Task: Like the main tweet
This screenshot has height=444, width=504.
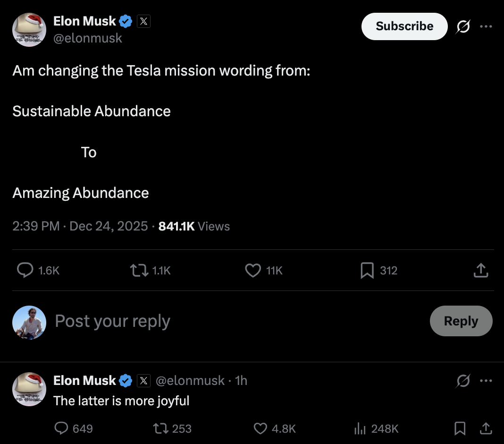Action: click(253, 270)
